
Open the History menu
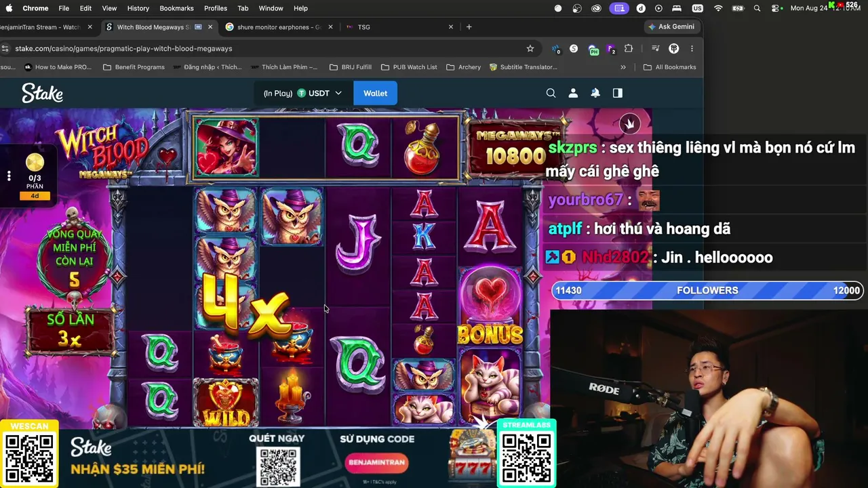coord(138,8)
